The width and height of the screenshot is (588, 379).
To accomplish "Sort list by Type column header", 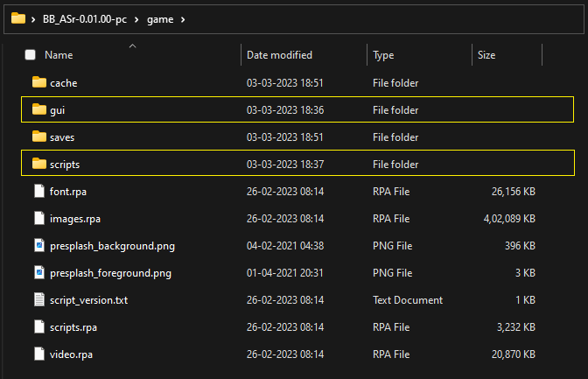I will coord(383,55).
